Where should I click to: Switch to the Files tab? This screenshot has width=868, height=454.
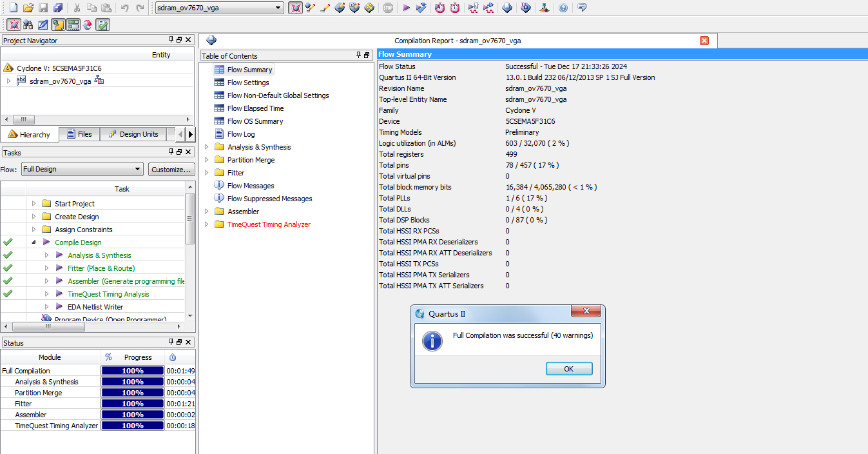coord(79,134)
